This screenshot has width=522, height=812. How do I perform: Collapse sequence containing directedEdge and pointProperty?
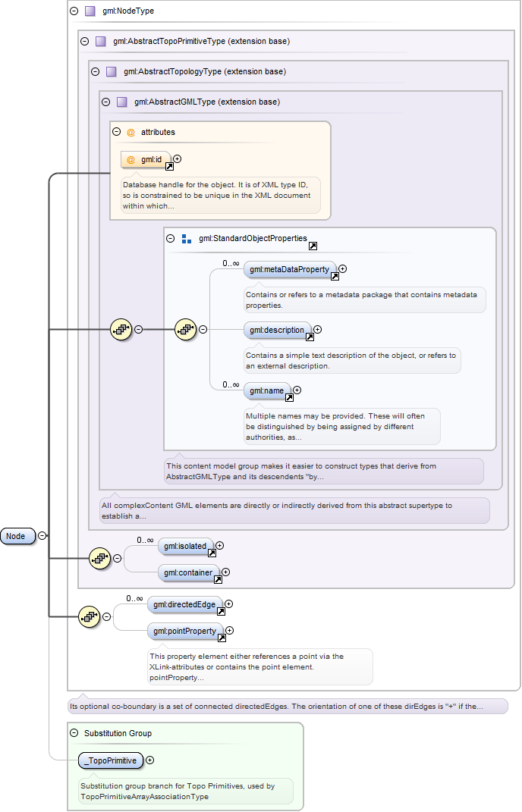tap(106, 616)
